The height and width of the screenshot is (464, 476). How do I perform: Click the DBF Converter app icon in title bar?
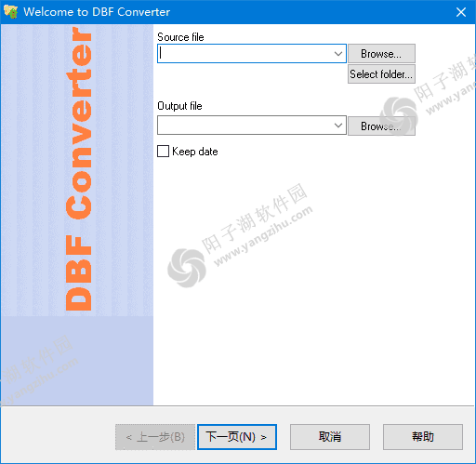(x=10, y=12)
